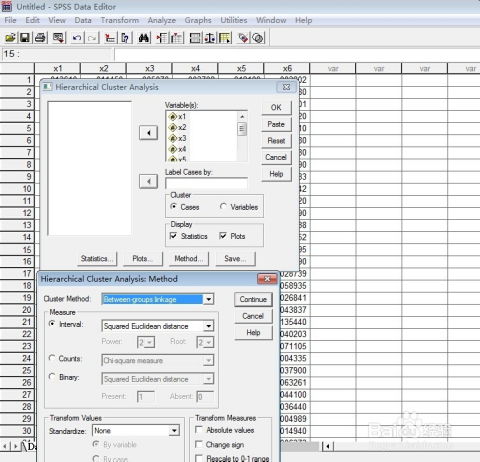The image size is (480, 462).
Task: Click the Method... sub-dialog button
Action: 189,259
